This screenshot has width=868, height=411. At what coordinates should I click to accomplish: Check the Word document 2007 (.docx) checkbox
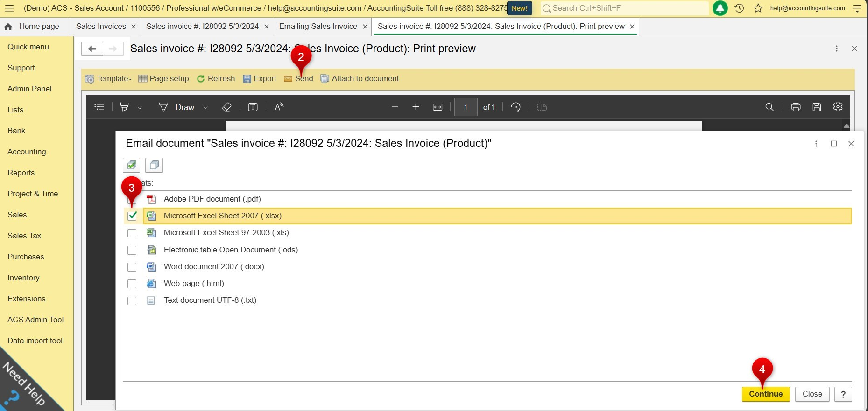coord(132,267)
